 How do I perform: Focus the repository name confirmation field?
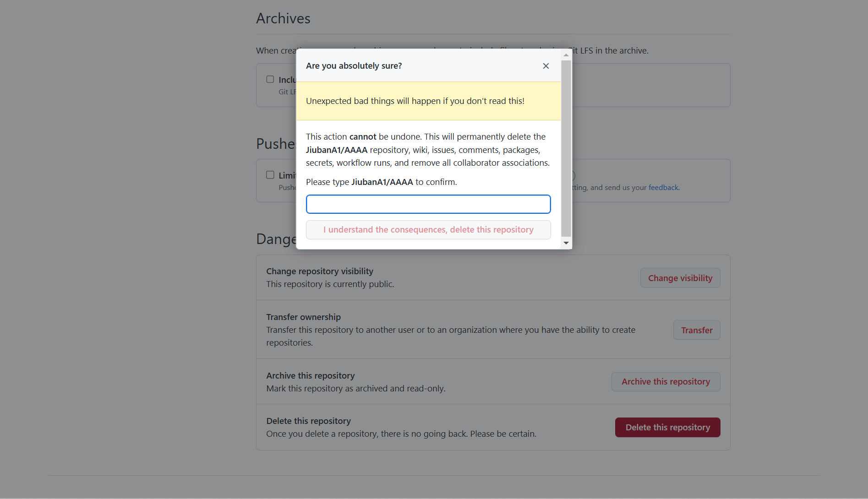[x=428, y=204]
